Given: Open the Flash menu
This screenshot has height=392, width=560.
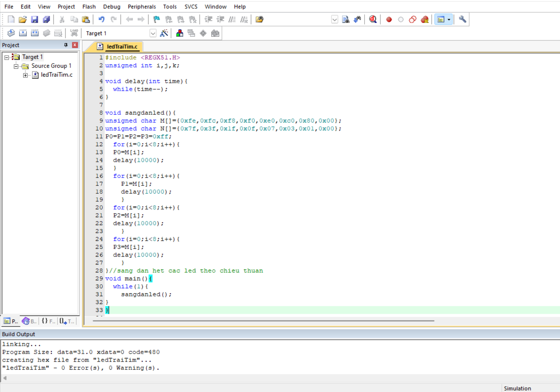Looking at the screenshot, I should coord(89,7).
